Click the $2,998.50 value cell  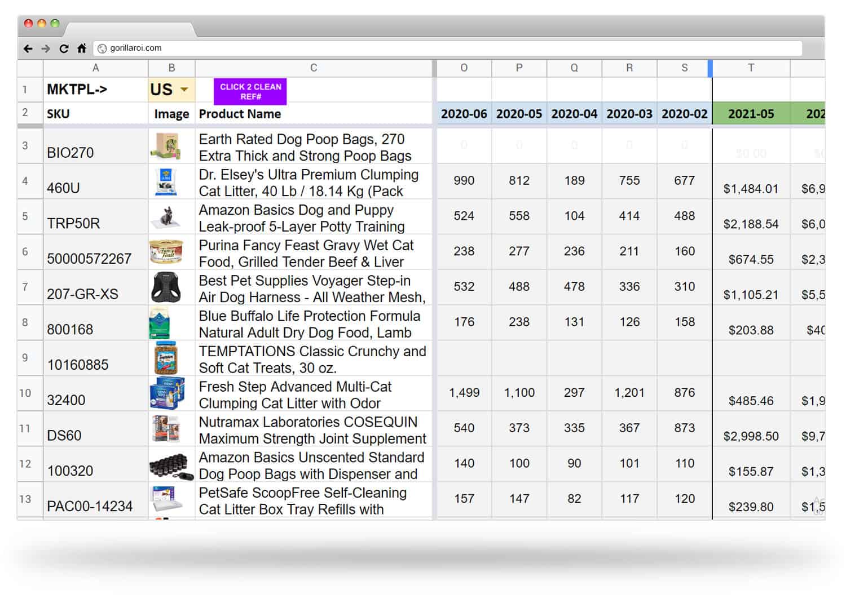[x=751, y=436]
